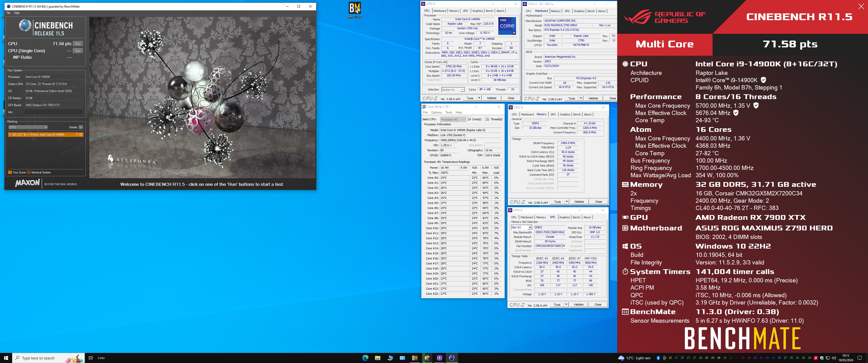The image size is (868, 363).
Task: Open the bm-11.3.0 desktop shortcut
Action: (355, 10)
